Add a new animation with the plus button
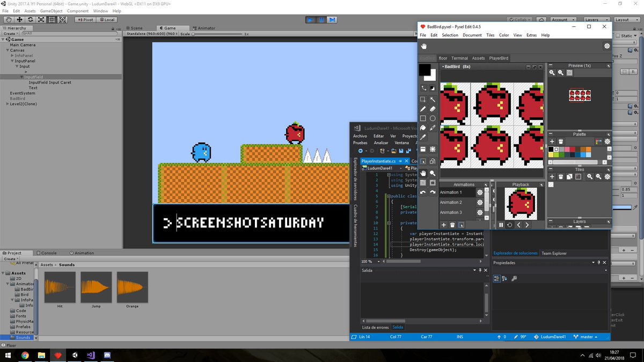The width and height of the screenshot is (644, 362). click(444, 225)
